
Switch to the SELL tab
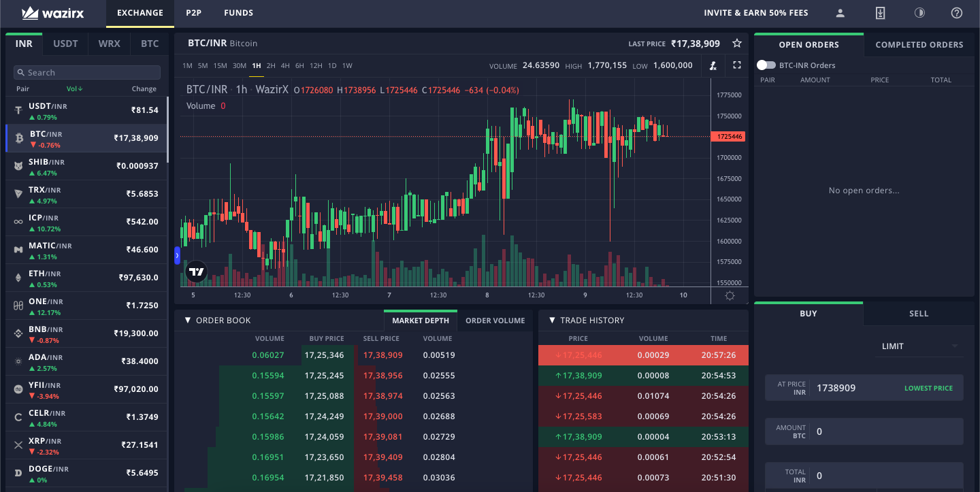919,314
